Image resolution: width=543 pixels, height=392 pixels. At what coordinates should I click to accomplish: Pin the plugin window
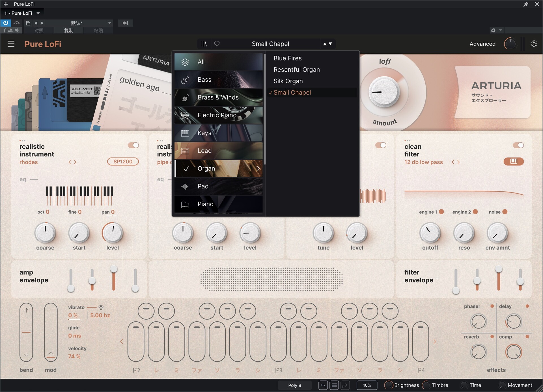(x=526, y=4)
